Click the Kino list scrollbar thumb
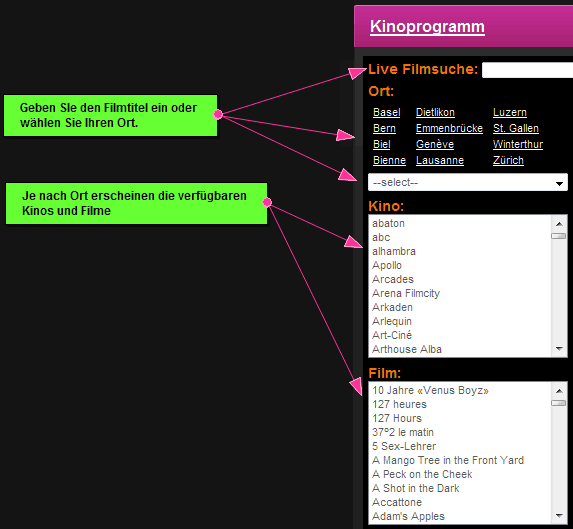The image size is (573, 529). [558, 236]
